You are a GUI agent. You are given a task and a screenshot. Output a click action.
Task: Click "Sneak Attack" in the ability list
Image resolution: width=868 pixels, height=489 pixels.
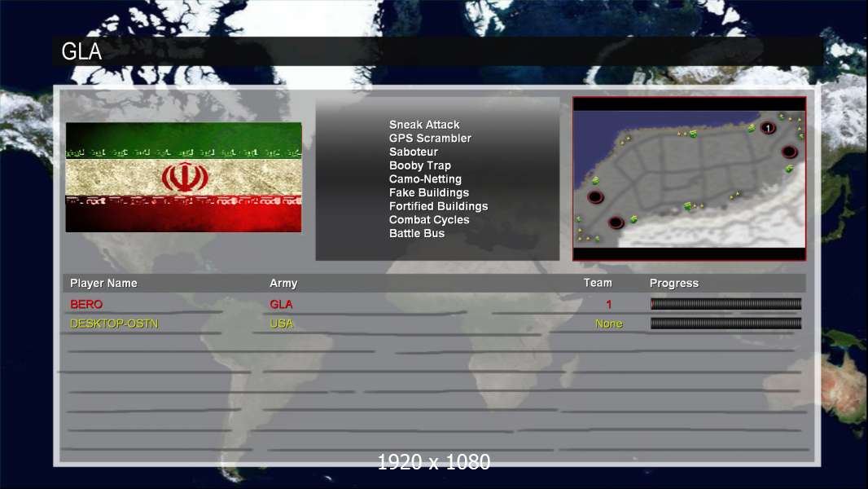point(424,125)
